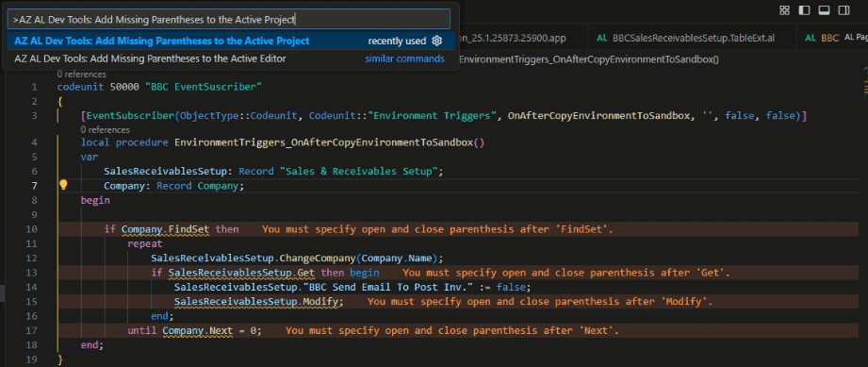
Task: Click the breadcrumb OnAfterCopyEnvironmentToSandbox() item
Action: point(588,58)
